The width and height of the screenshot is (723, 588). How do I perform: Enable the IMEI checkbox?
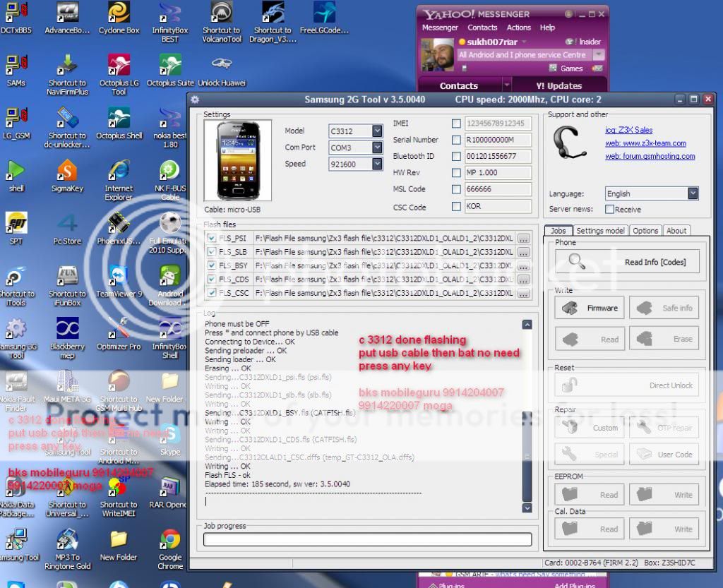pyautogui.click(x=455, y=124)
